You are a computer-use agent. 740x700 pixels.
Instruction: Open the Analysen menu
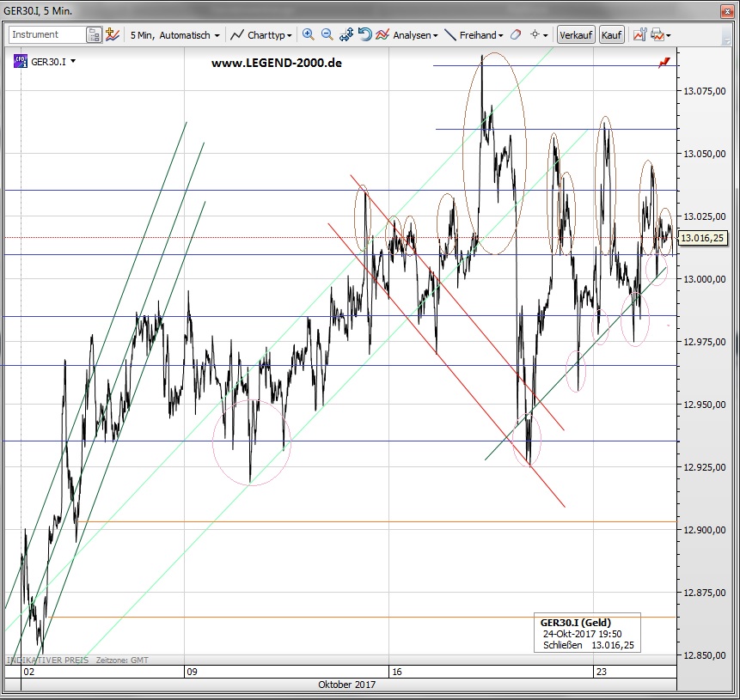point(414,35)
